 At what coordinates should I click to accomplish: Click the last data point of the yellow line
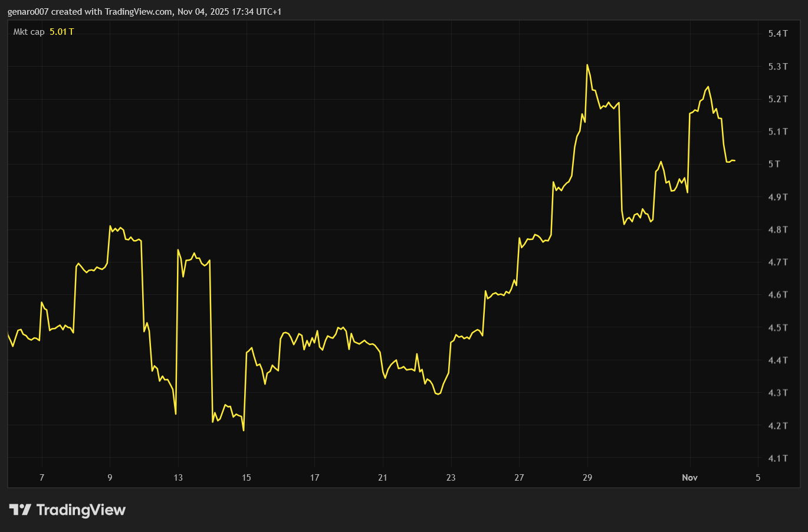[x=734, y=160]
